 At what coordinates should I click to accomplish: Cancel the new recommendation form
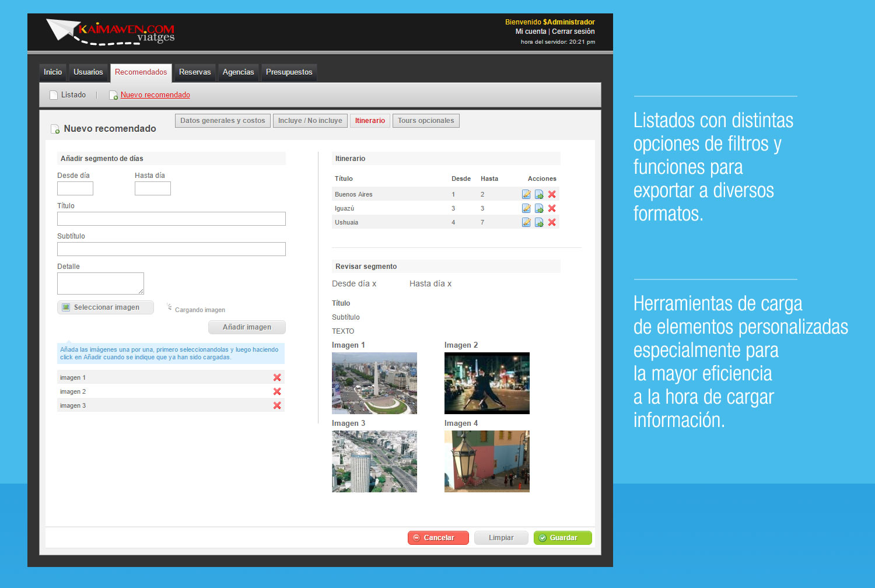tap(438, 538)
